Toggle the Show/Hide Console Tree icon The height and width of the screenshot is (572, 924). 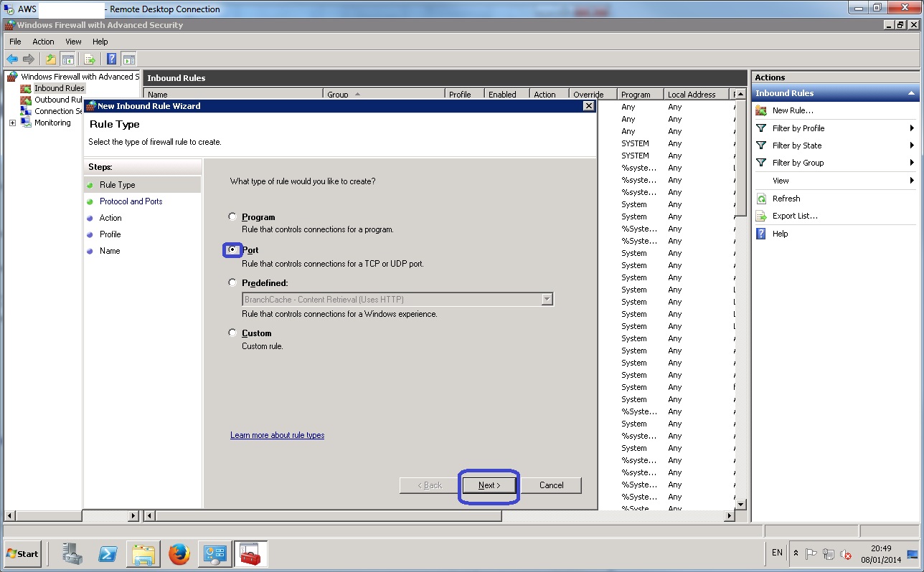[68, 59]
